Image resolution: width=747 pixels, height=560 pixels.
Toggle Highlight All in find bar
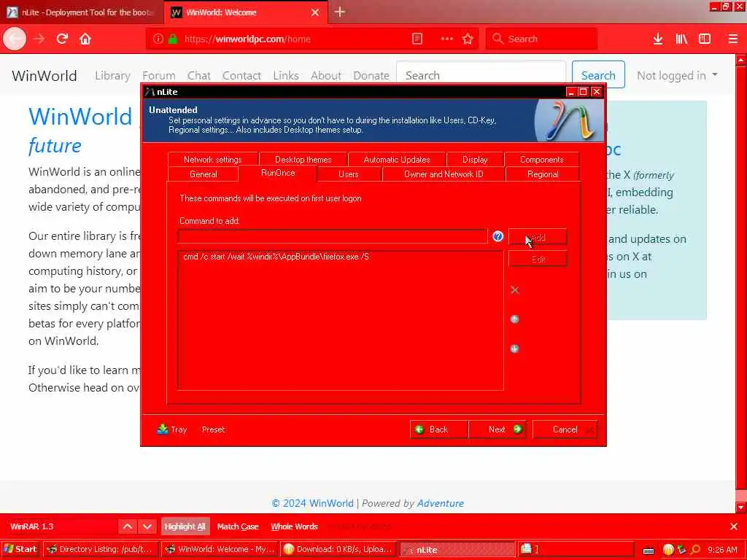click(185, 526)
